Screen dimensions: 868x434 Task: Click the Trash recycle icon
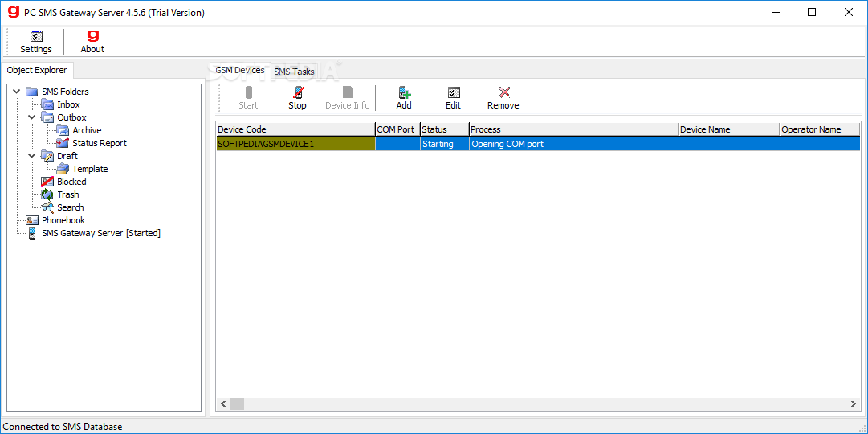click(x=47, y=194)
